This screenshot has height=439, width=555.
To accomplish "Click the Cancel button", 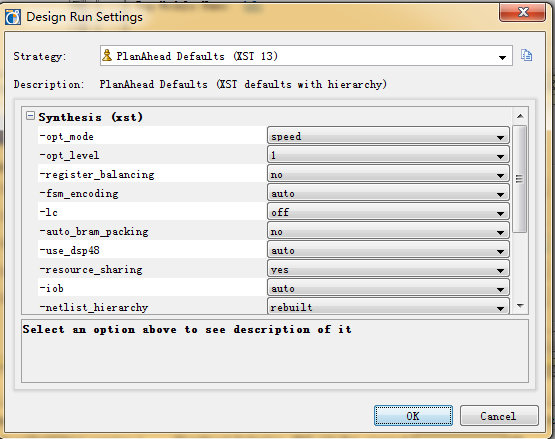I will coord(499,416).
